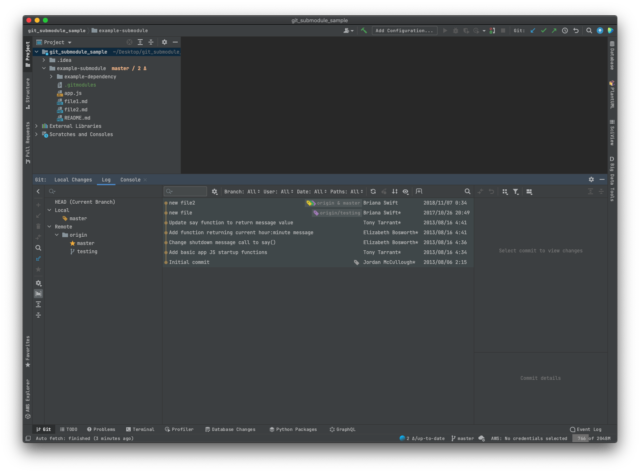Image resolution: width=640 pixels, height=473 pixels.
Task: Expand Scratches and Consoles node
Action: [x=37, y=134]
